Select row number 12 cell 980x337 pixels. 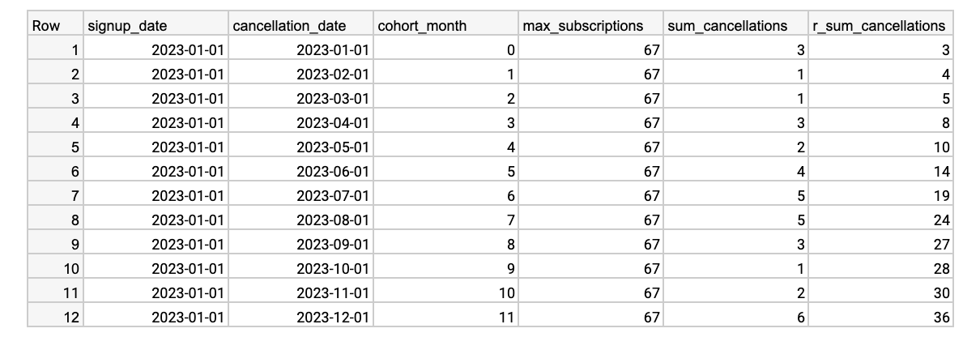click(55, 318)
